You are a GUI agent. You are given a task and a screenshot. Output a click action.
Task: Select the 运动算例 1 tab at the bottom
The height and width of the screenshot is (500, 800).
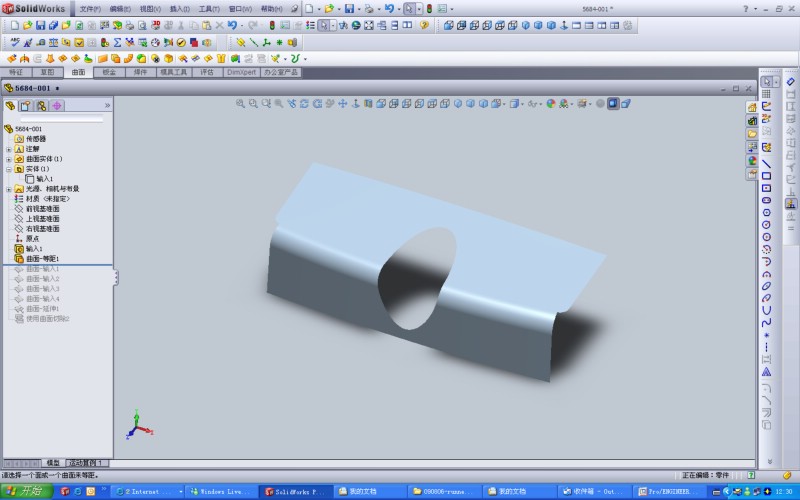coord(86,463)
